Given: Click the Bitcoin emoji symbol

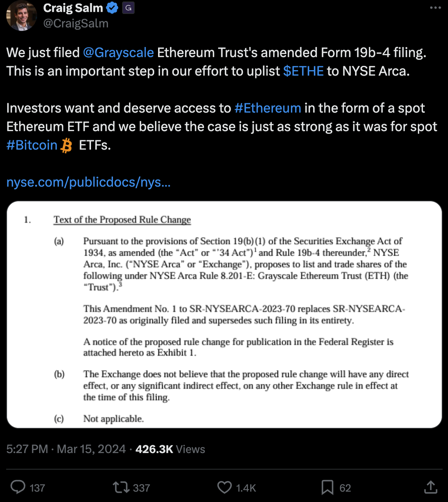Looking at the screenshot, I should click(67, 146).
